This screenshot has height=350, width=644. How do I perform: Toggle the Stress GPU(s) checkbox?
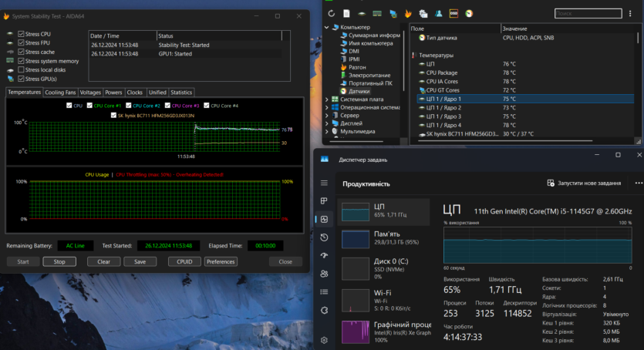[x=21, y=79]
